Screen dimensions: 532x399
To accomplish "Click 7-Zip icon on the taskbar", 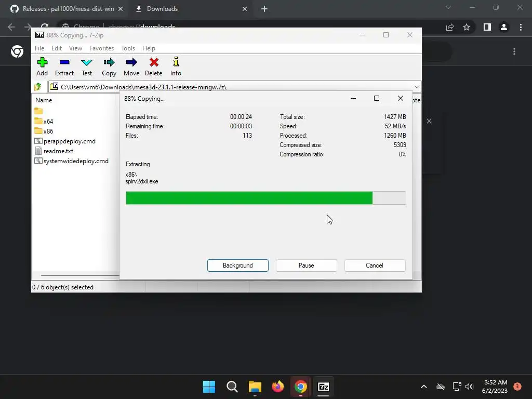I will coord(323,387).
